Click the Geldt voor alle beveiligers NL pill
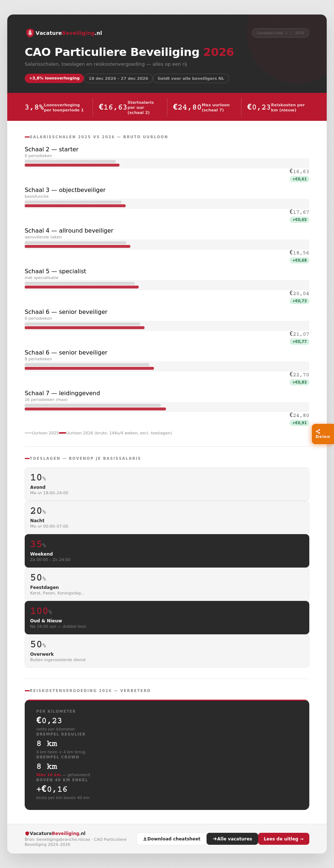Screen dimensions: 334x868 coord(191,78)
